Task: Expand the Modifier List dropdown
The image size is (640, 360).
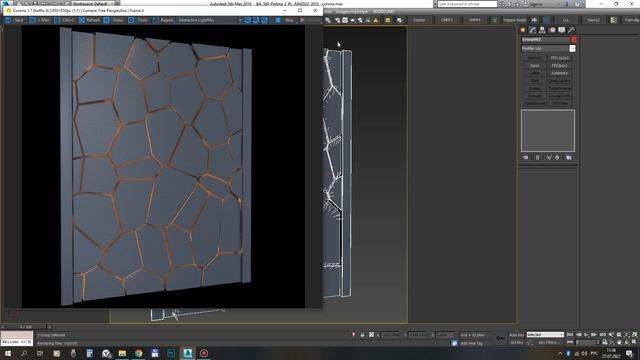Action: point(572,49)
